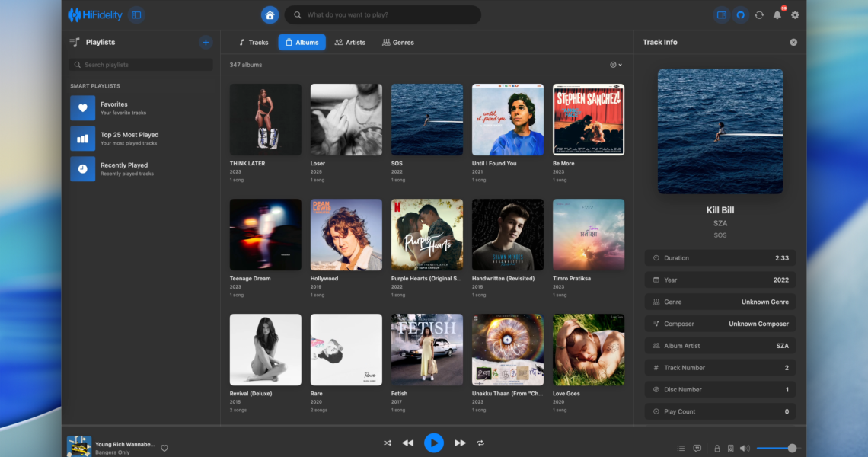Switch to the Artists tab
Screen dimensions: 868x457
pos(350,43)
